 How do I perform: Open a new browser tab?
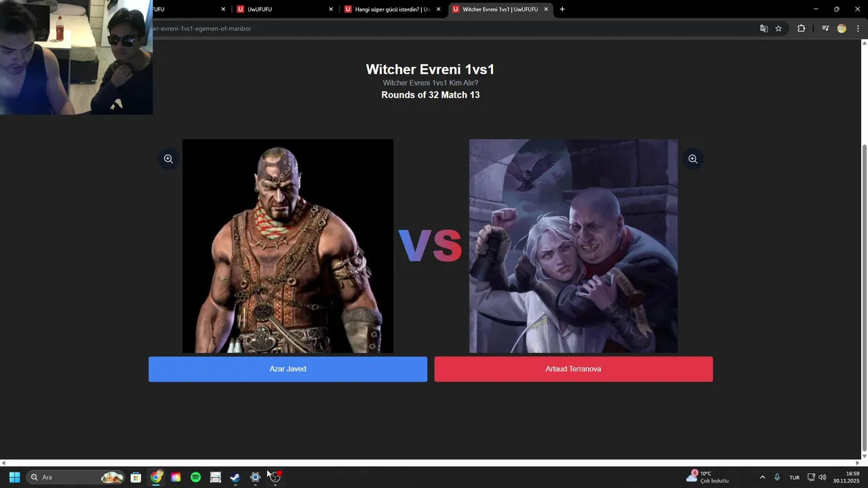(562, 9)
